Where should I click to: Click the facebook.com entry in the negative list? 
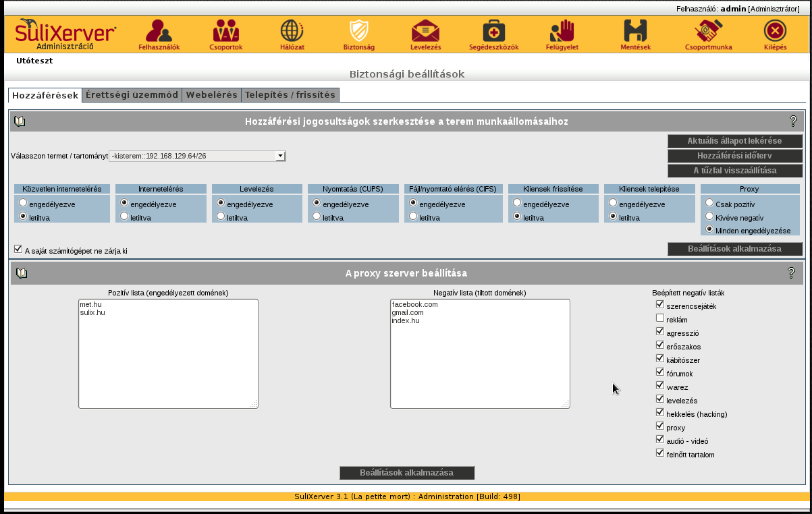tap(415, 305)
